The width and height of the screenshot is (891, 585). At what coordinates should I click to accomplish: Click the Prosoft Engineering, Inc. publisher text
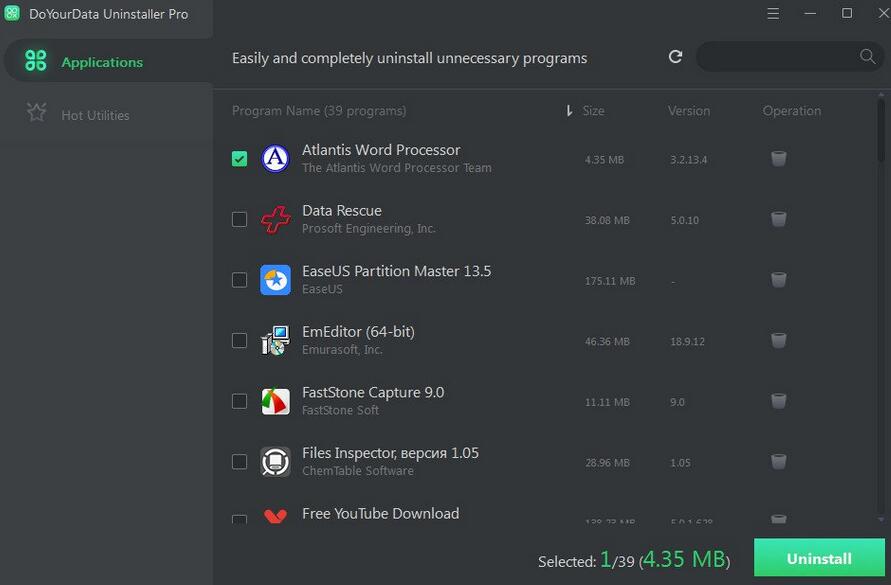pos(368,229)
